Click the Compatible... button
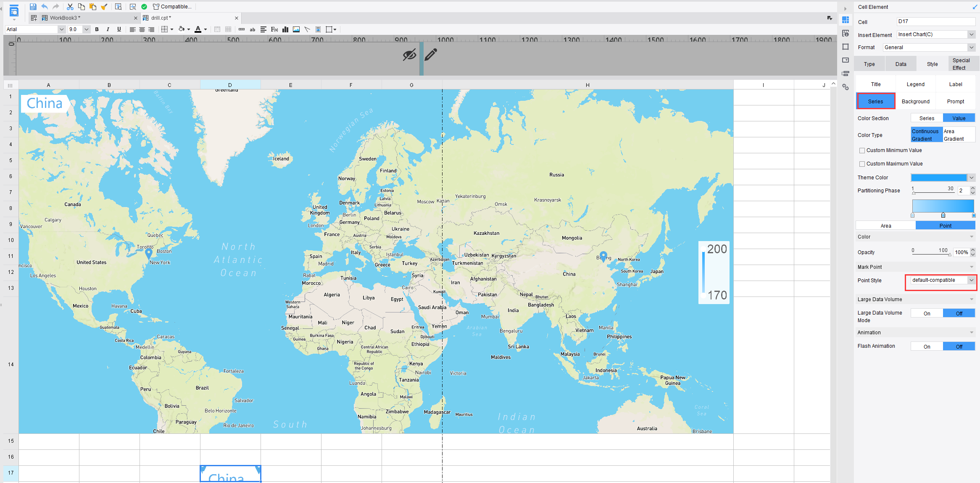Viewport: 980px width, 483px height. click(172, 7)
